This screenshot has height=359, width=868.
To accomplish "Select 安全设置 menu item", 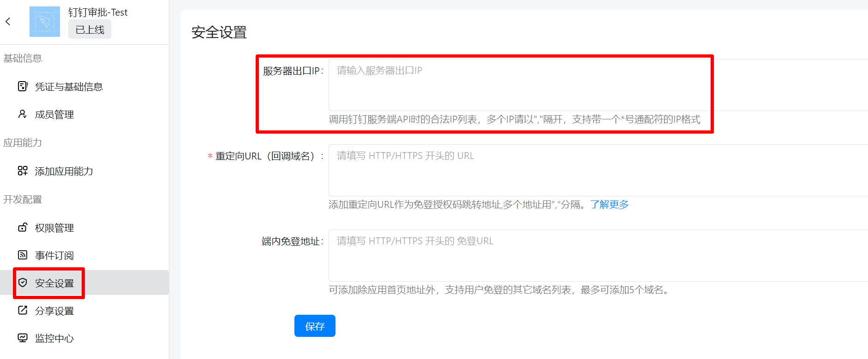I will (84, 283).
